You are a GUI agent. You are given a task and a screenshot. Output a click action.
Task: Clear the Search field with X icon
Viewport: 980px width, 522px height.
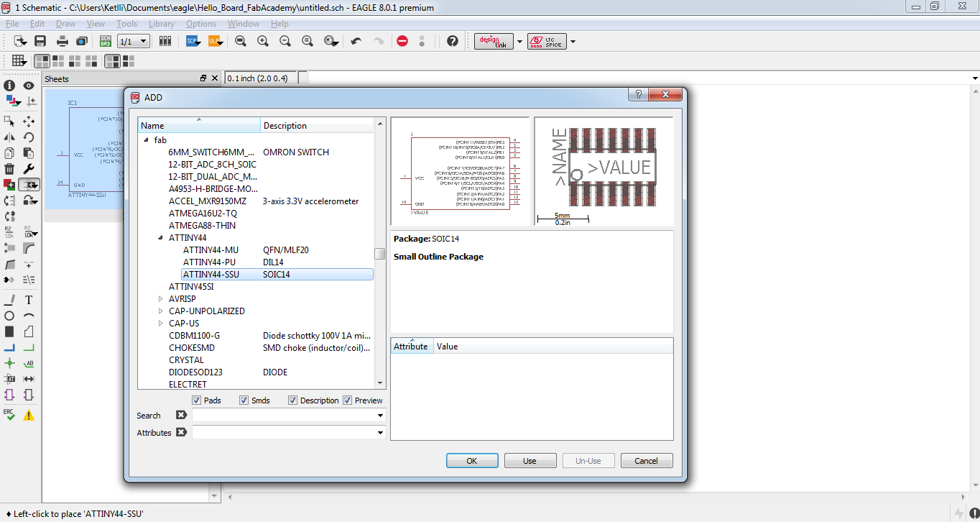coord(181,415)
